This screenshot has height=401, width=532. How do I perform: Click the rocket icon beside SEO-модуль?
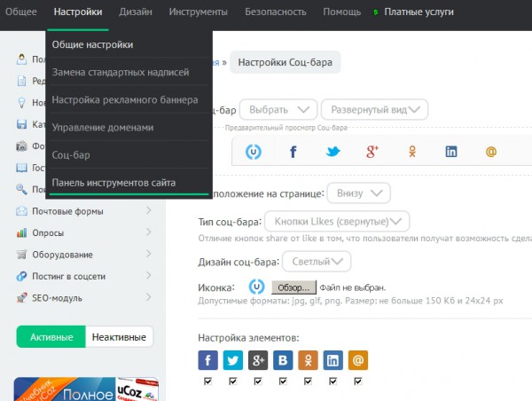point(21,298)
